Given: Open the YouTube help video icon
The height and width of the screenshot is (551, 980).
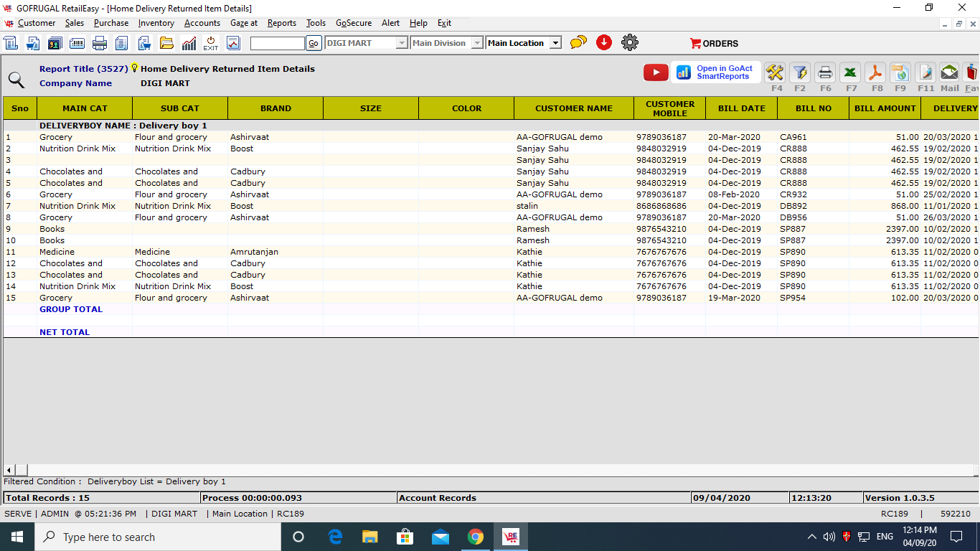Looking at the screenshot, I should pyautogui.click(x=656, y=72).
